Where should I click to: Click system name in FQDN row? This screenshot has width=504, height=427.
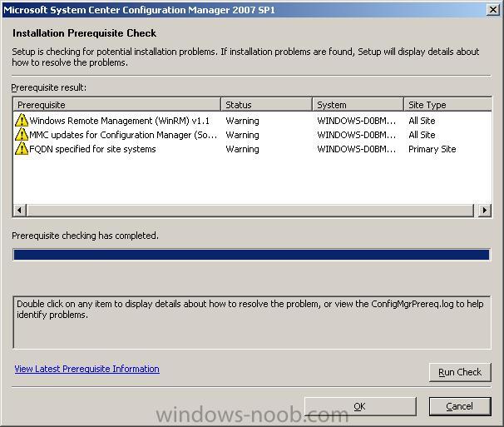357,149
